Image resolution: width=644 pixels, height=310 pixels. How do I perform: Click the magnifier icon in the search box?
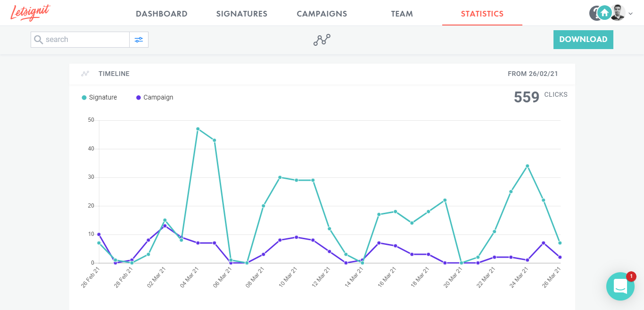coord(38,40)
